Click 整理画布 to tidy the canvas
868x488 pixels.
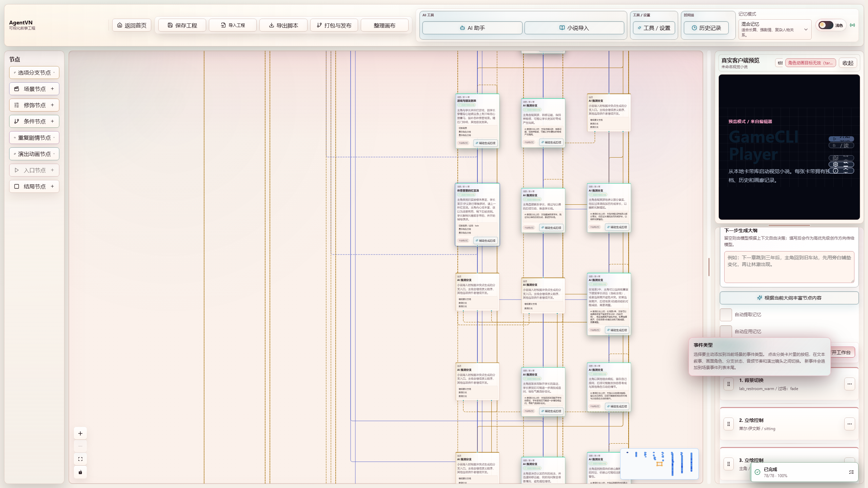(x=384, y=25)
